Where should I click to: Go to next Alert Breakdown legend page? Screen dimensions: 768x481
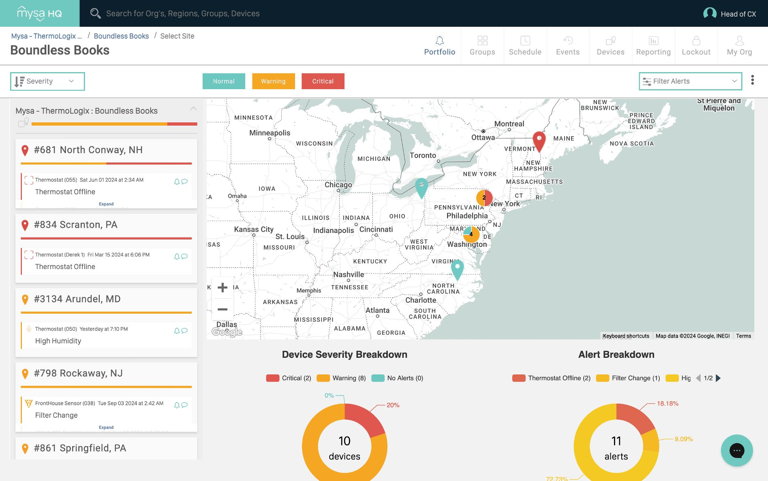pos(718,378)
